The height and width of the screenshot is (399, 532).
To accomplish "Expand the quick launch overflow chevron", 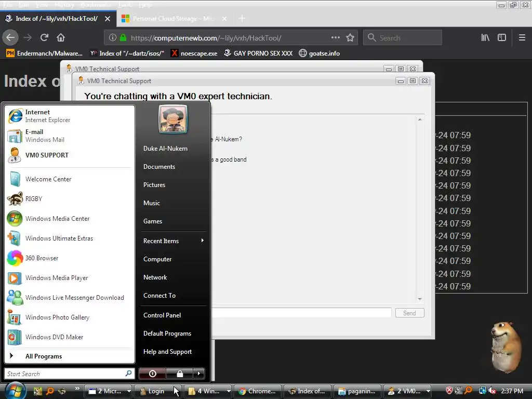I will click(77, 389).
